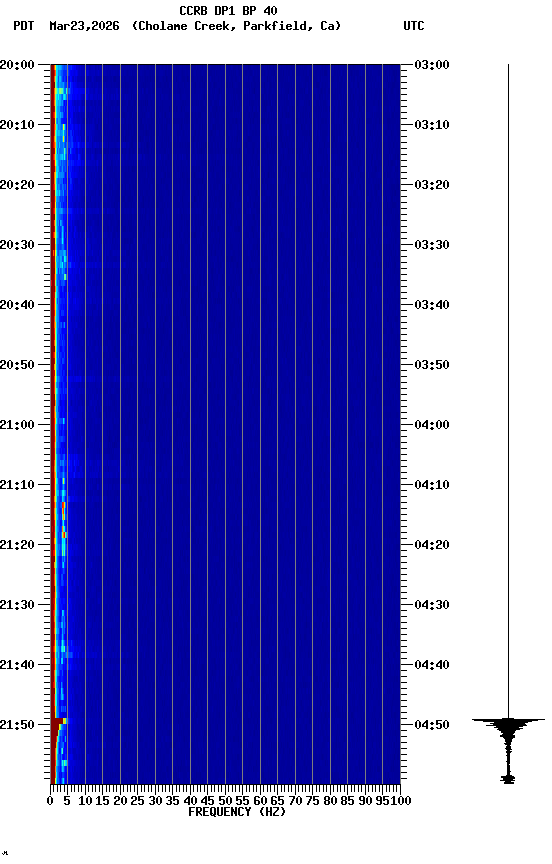Click the 21:50 PDT time label
This screenshot has height=864, width=552.
17,725
